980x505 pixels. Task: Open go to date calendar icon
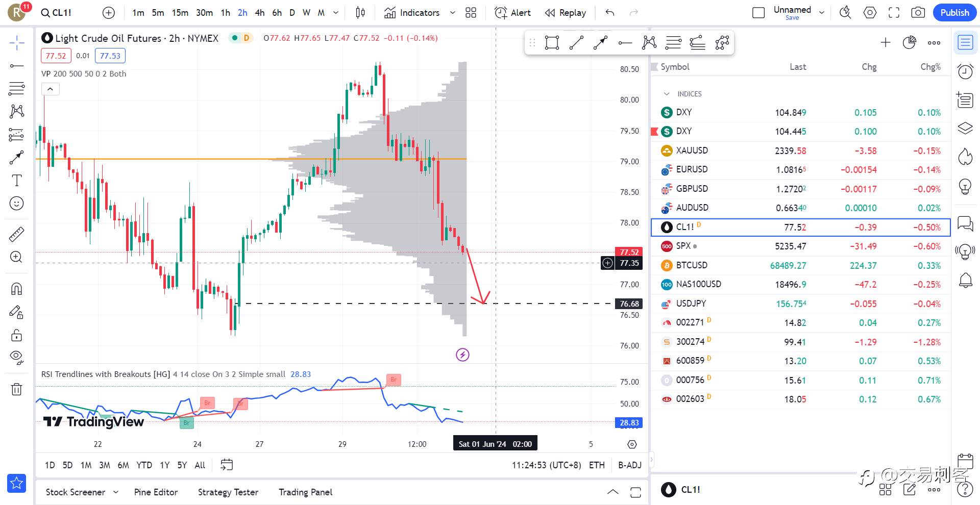click(227, 465)
